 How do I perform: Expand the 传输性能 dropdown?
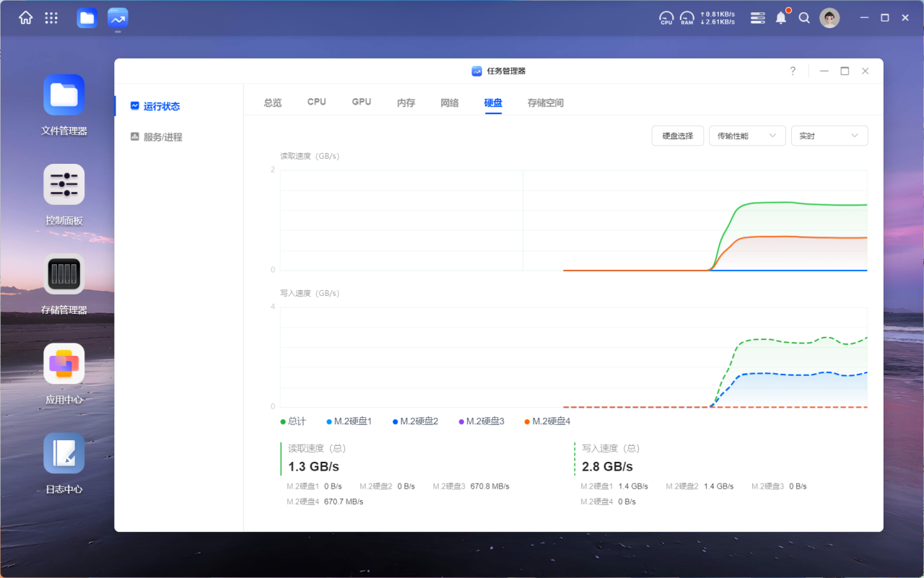[x=747, y=136]
